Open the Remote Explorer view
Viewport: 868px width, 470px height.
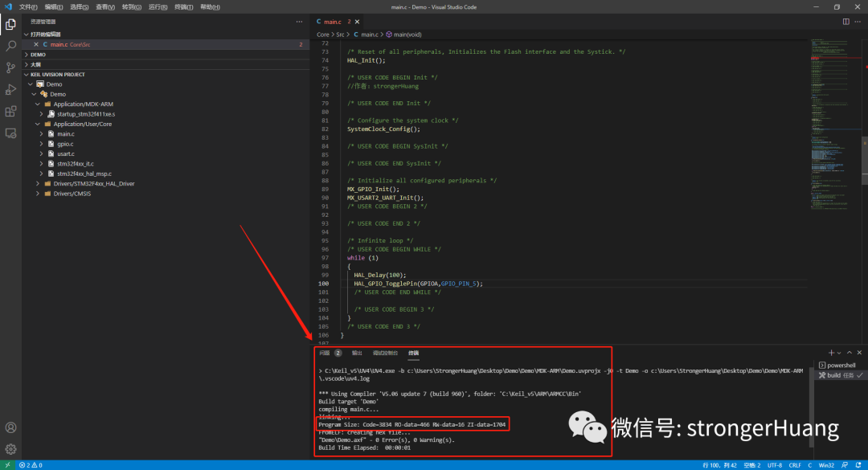[x=10, y=133]
